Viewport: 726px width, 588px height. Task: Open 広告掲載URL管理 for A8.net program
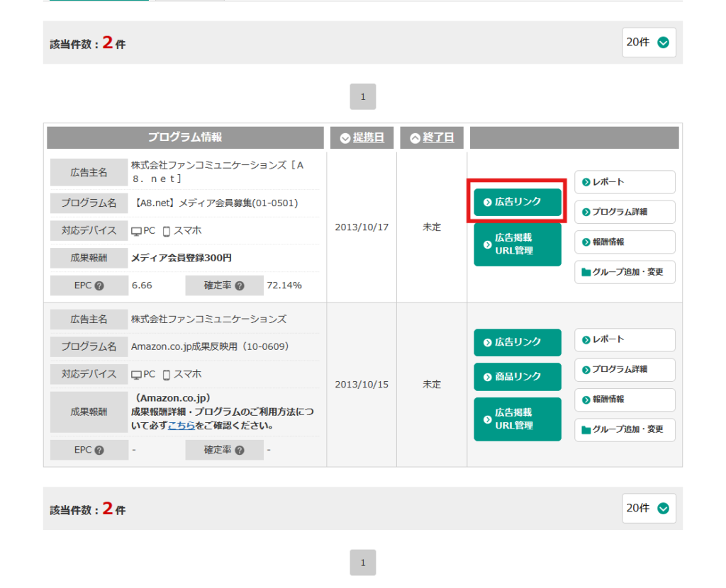point(518,244)
